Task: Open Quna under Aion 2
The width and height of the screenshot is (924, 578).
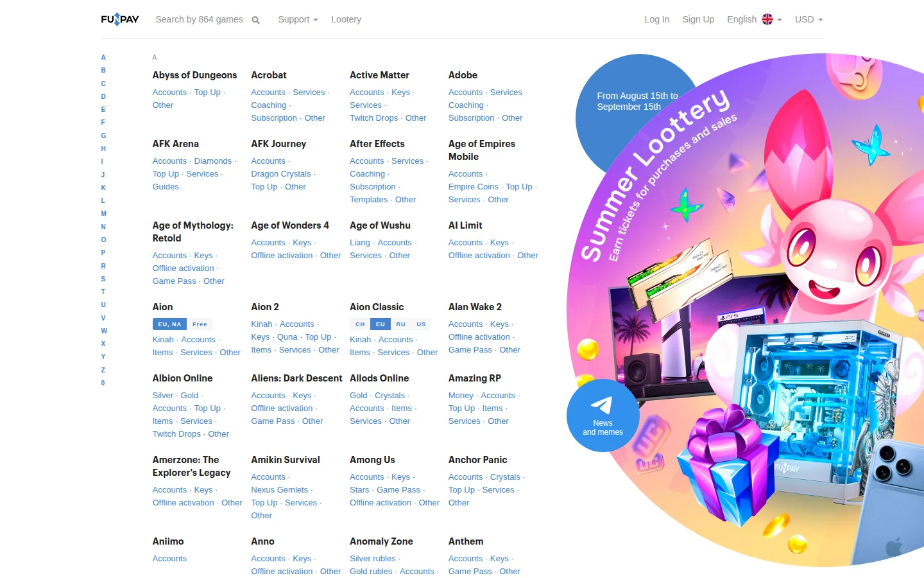Action: [x=287, y=337]
